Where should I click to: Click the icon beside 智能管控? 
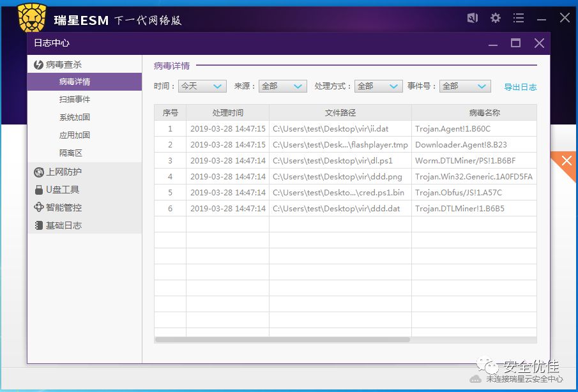pos(38,207)
